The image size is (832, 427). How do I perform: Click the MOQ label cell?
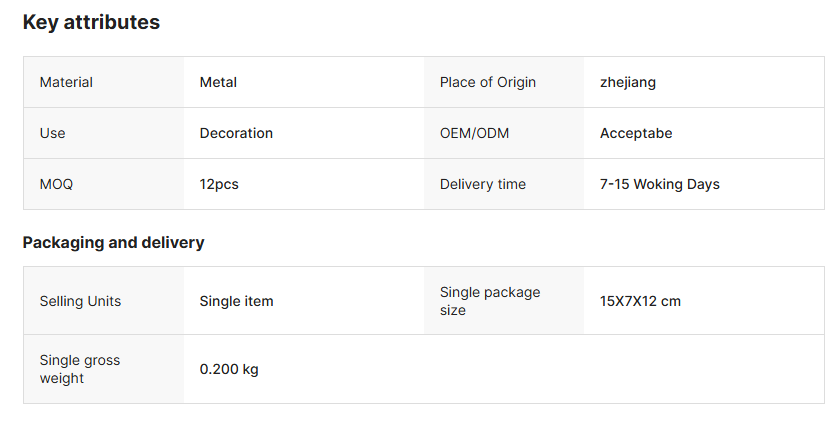(x=56, y=184)
